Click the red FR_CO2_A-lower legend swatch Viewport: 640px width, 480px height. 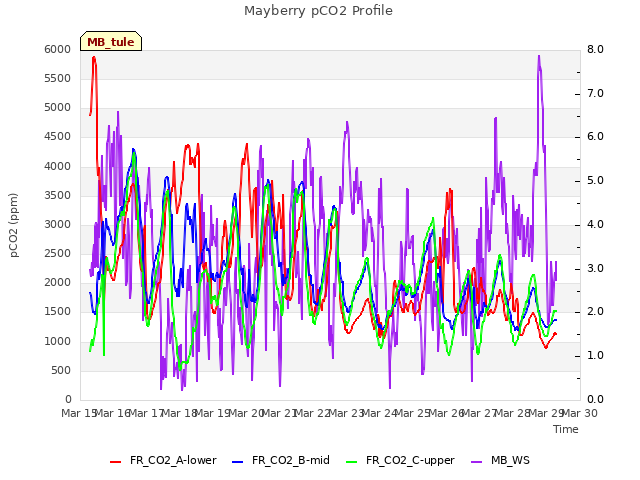pyautogui.click(x=116, y=462)
